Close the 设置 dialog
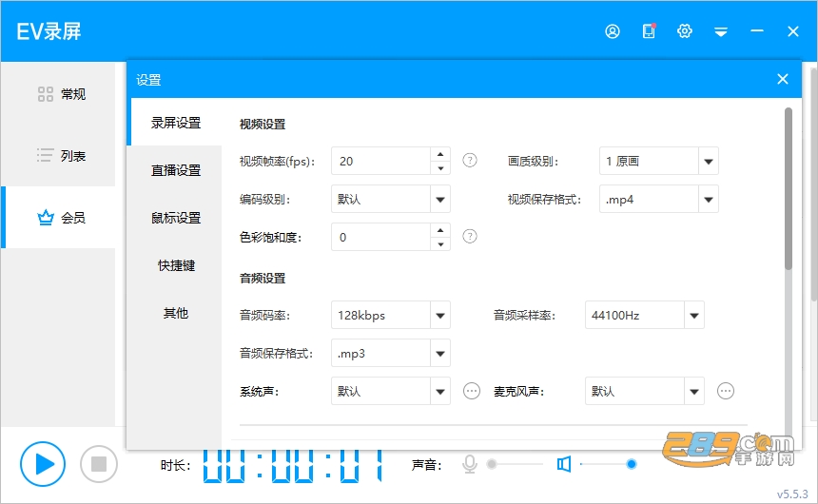Image resolution: width=818 pixels, height=504 pixels. [783, 79]
